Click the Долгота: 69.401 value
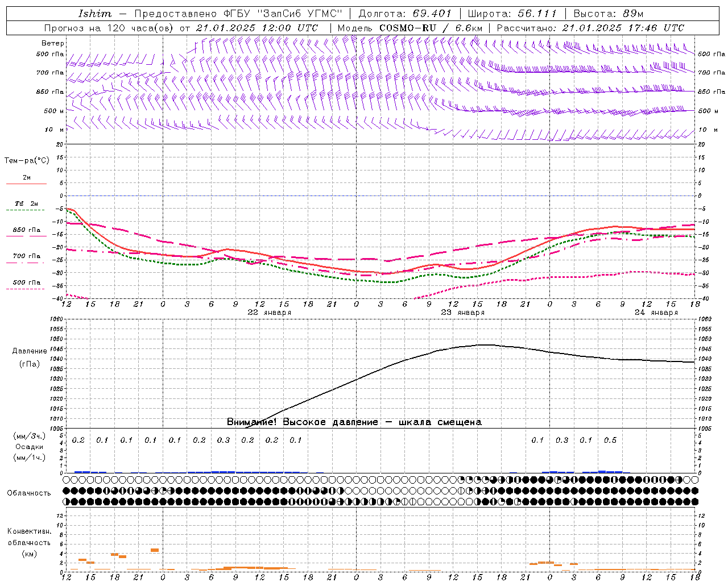The image size is (728, 582). 405,14
